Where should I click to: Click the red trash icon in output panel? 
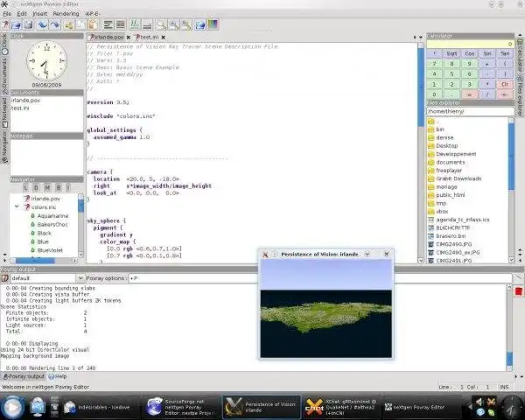pos(518,290)
